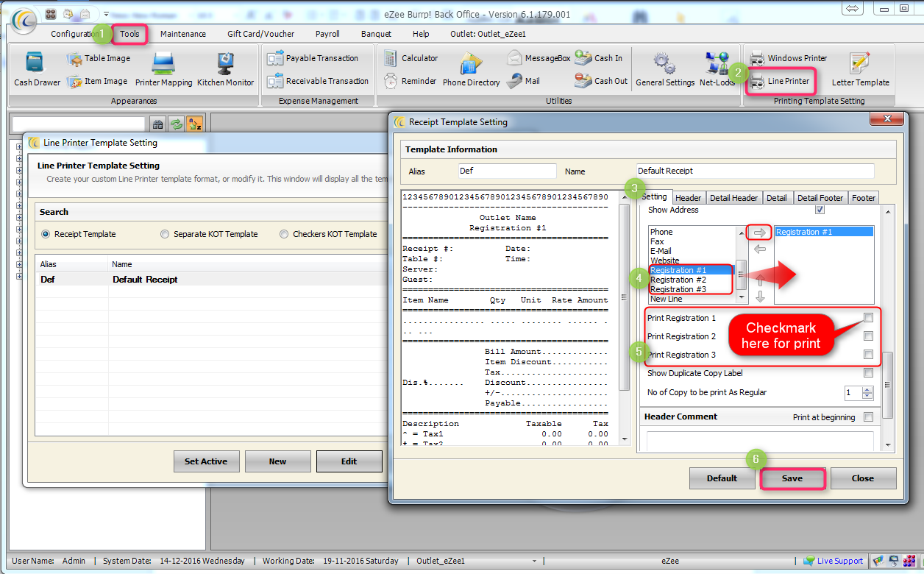Increase number of copies stepper

click(x=867, y=389)
